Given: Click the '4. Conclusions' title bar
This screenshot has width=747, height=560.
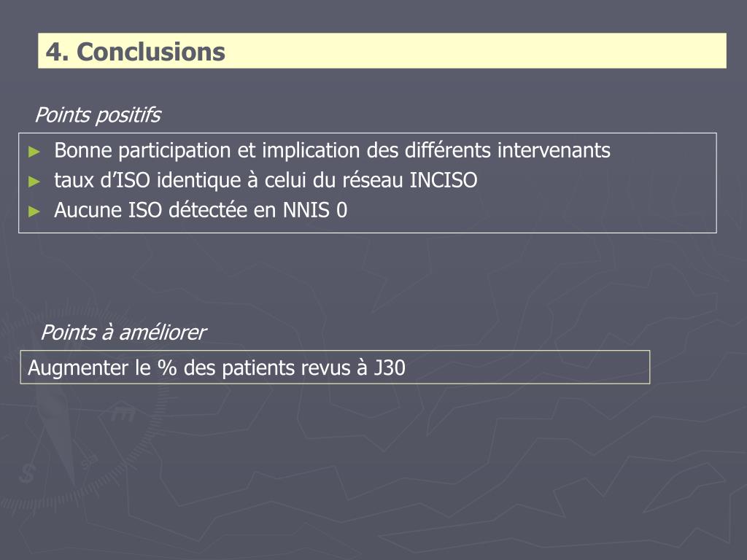Looking at the screenshot, I should click(x=382, y=50).
